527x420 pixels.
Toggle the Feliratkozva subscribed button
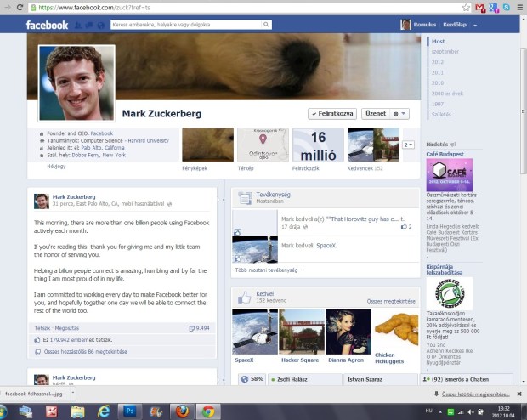[332, 113]
